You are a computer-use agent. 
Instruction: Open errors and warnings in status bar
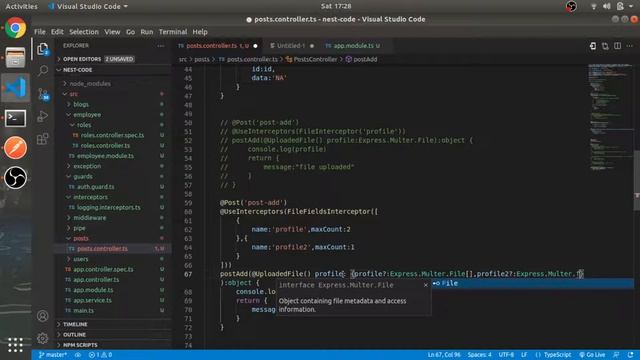pyautogui.click(x=100, y=355)
